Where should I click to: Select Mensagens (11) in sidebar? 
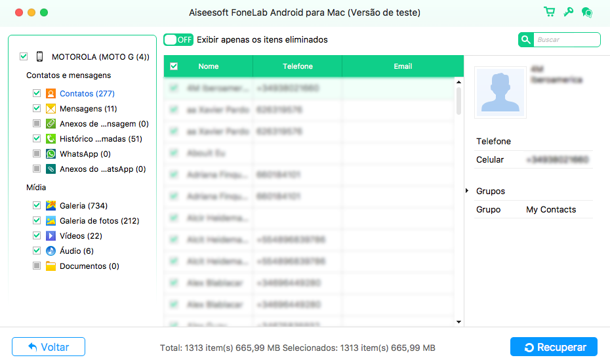89,108
